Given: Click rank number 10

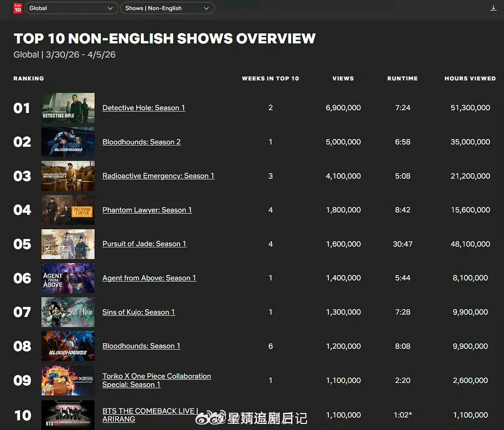Looking at the screenshot, I should [x=23, y=415].
